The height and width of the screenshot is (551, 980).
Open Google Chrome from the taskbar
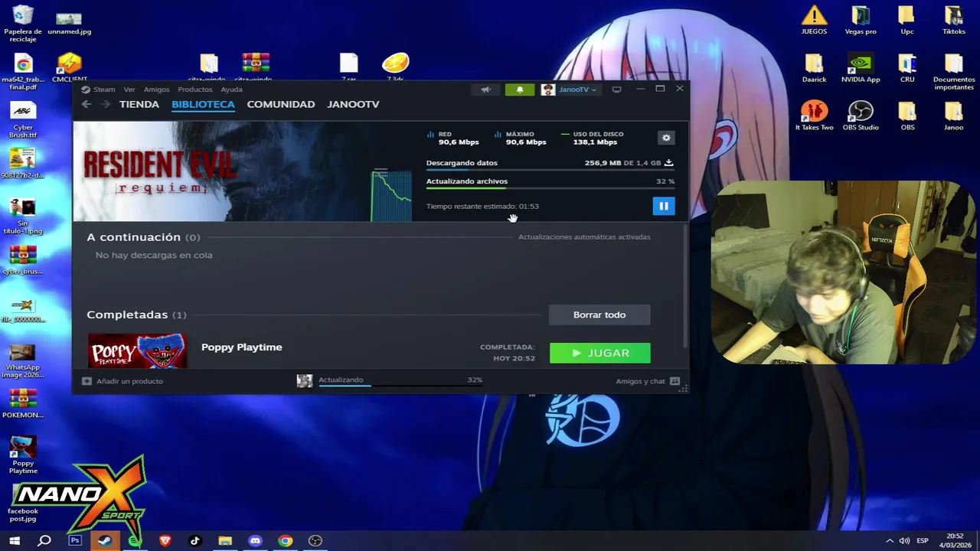point(285,541)
